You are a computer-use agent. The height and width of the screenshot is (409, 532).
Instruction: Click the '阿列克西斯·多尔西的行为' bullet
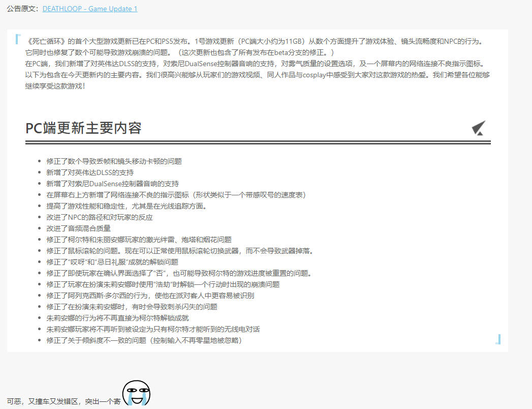pos(150,296)
